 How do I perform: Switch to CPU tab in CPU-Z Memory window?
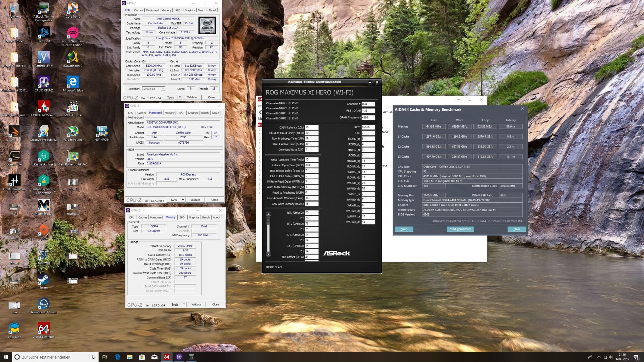(132, 217)
